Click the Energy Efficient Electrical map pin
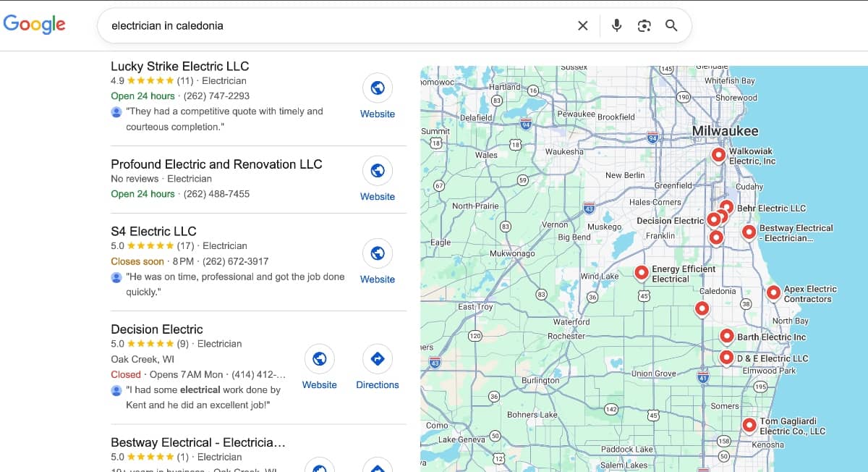This screenshot has height=472, width=868. click(642, 272)
